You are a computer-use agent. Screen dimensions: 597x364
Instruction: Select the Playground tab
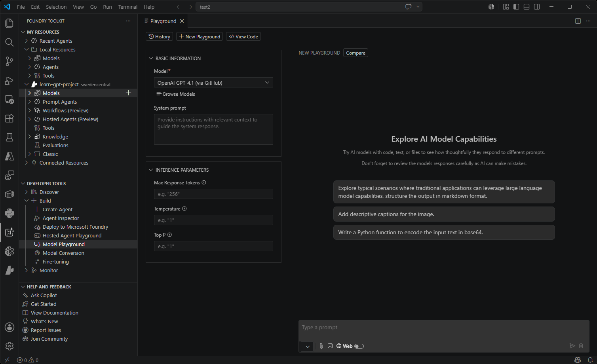163,21
